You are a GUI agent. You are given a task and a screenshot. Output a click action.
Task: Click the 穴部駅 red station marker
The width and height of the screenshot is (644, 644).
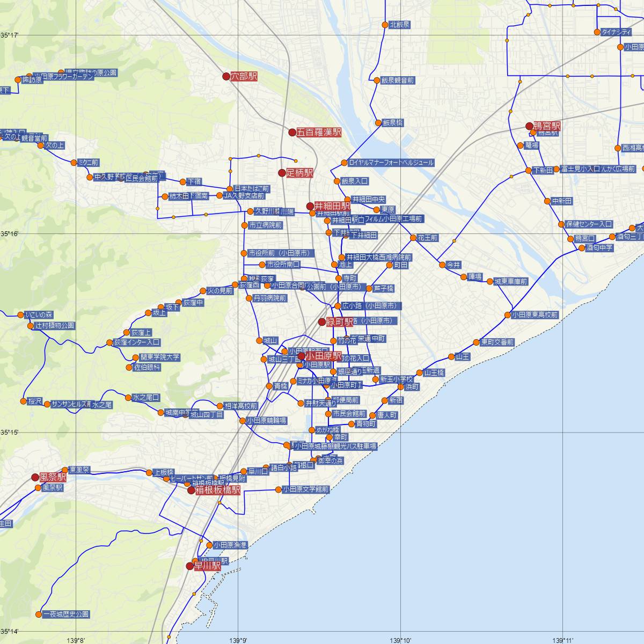[226, 76]
